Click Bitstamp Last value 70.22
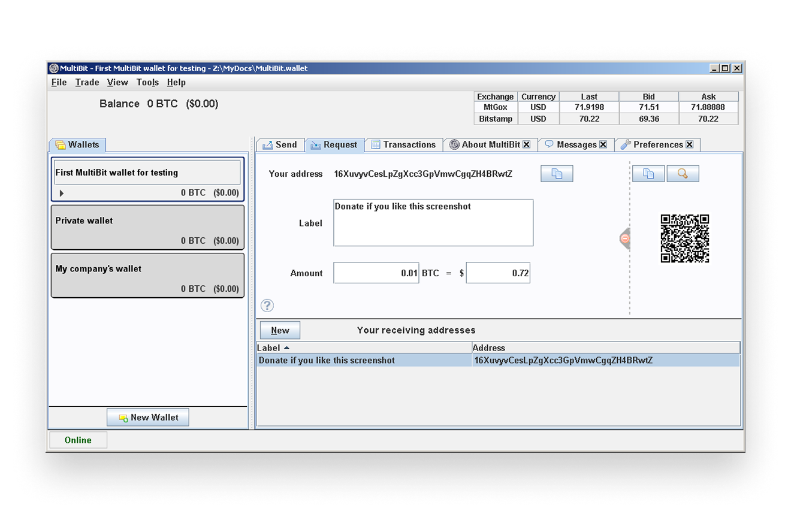The height and width of the screenshot is (532, 791). point(589,119)
